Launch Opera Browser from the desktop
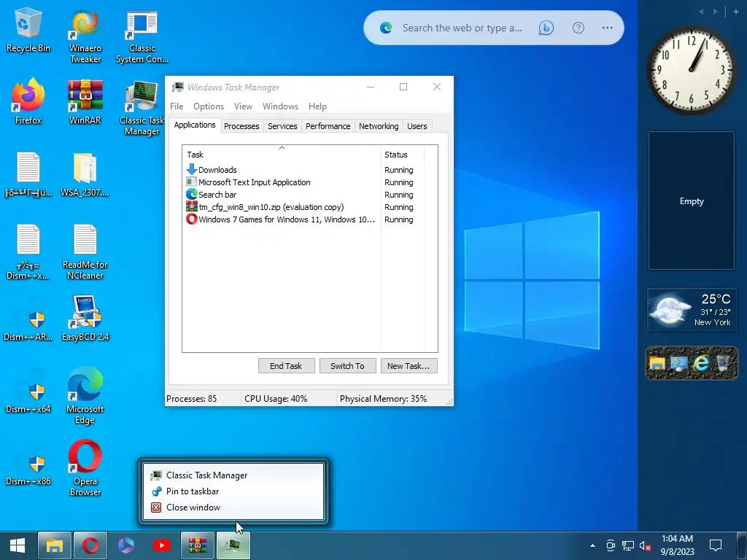Screen dimensions: 747x560 pos(85,468)
